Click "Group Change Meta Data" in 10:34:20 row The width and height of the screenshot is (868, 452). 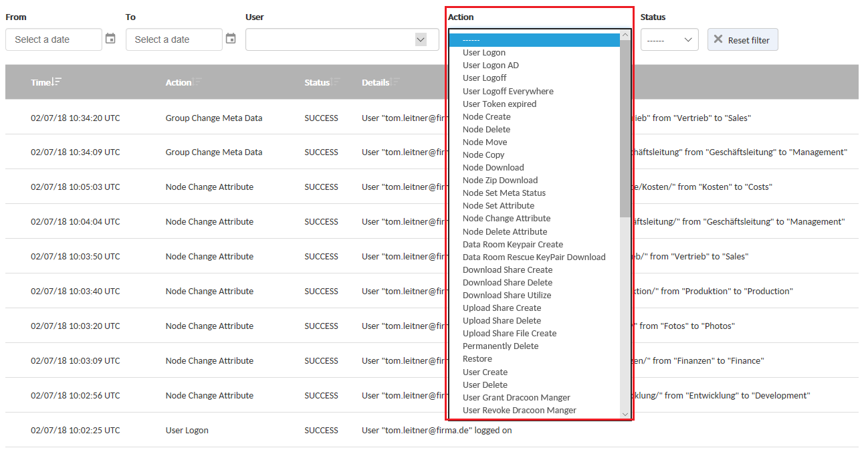214,118
